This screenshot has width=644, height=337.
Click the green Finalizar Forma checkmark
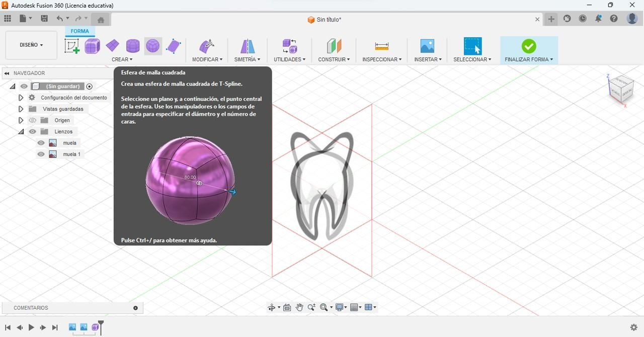[x=529, y=46]
